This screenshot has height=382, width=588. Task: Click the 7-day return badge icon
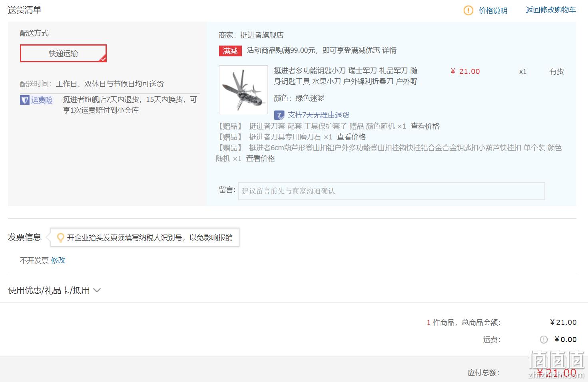pos(279,115)
